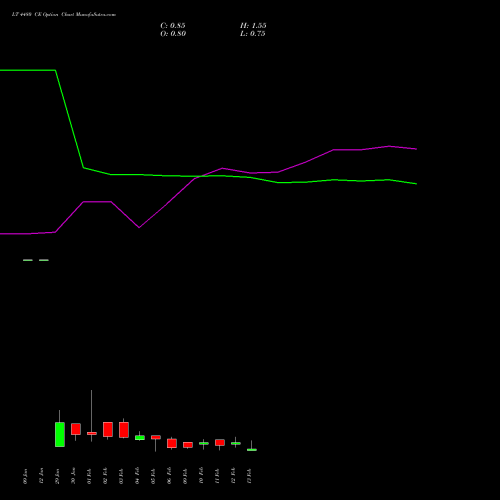The width and height of the screenshot is (500, 500).
Task: Click the large green candle above 29 Jan
Action: coord(60,434)
